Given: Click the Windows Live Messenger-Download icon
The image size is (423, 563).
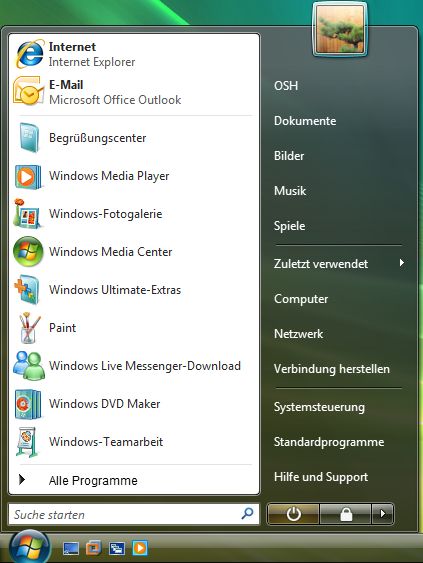Looking at the screenshot, I should 29,366.
